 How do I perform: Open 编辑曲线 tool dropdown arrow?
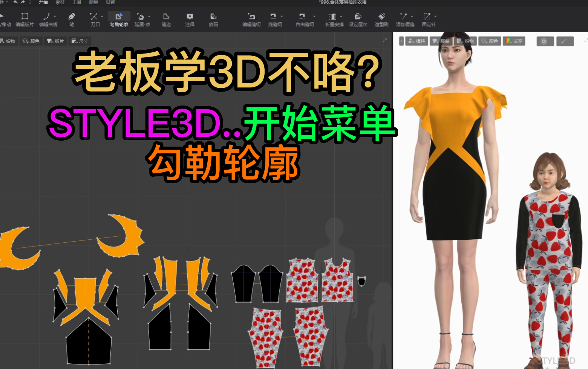[55, 16]
